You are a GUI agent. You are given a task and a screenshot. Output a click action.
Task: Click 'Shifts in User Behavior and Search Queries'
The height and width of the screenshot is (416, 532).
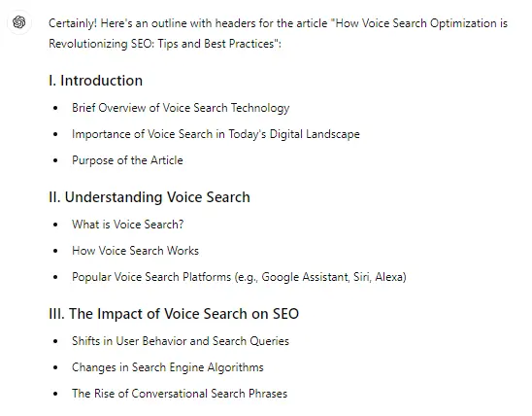coord(181,341)
